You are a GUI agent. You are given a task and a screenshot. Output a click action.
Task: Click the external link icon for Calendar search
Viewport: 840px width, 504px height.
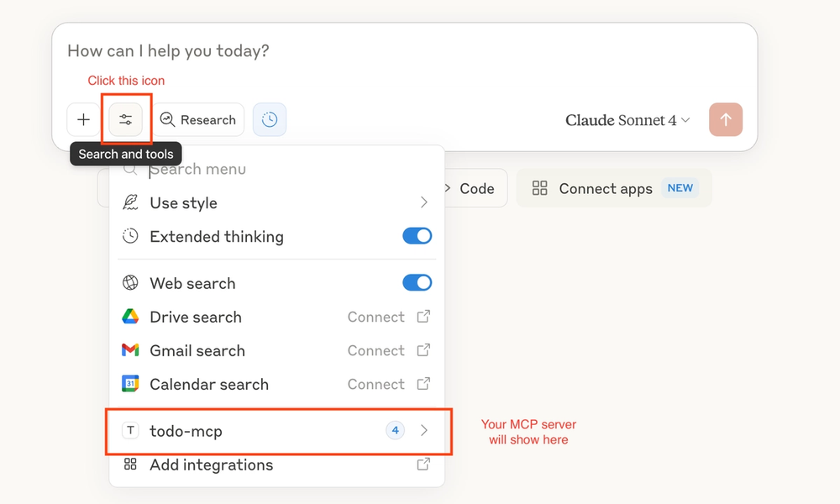point(423,384)
